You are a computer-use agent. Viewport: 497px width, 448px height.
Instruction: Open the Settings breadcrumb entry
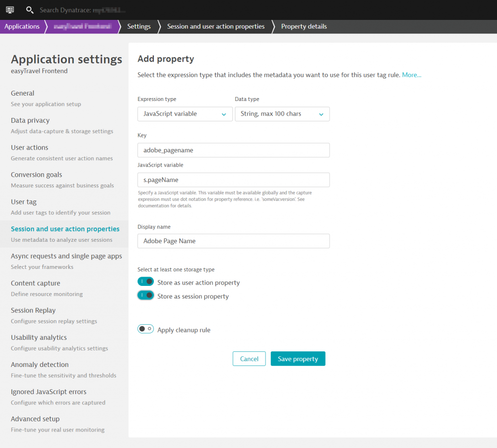point(138,27)
